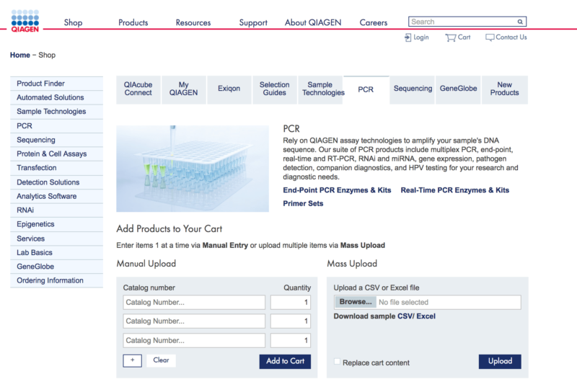The width and height of the screenshot is (577, 392).
Task: Open the Shop menu
Action: tap(73, 22)
